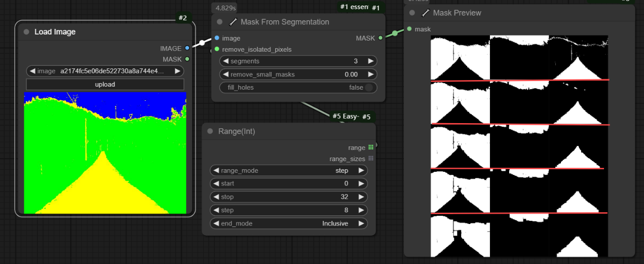Click the remove_isolated_pixels input port
Screen dimensions: 644x264
(217, 49)
